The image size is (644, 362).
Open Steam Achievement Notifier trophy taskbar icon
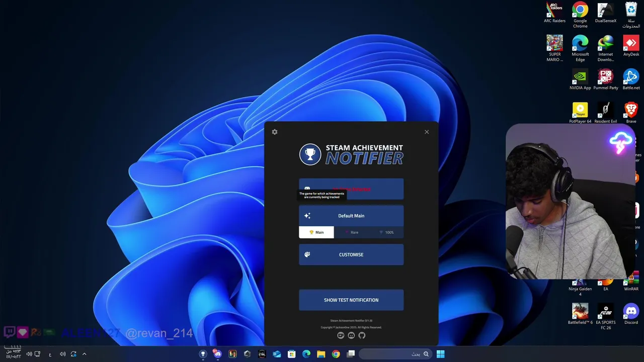203,354
